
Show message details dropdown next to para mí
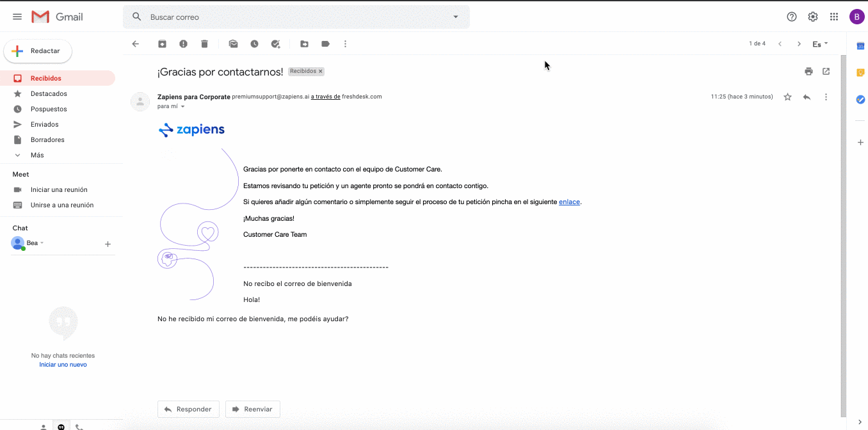[x=182, y=106]
